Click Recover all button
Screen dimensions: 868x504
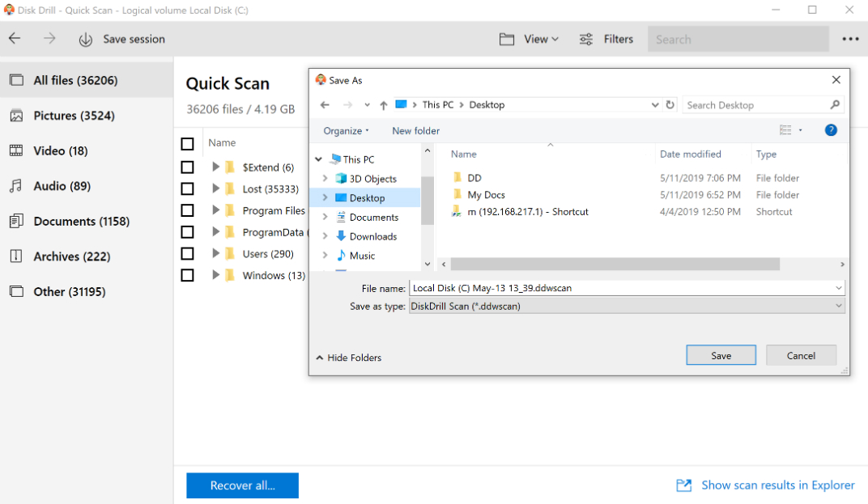tap(242, 485)
